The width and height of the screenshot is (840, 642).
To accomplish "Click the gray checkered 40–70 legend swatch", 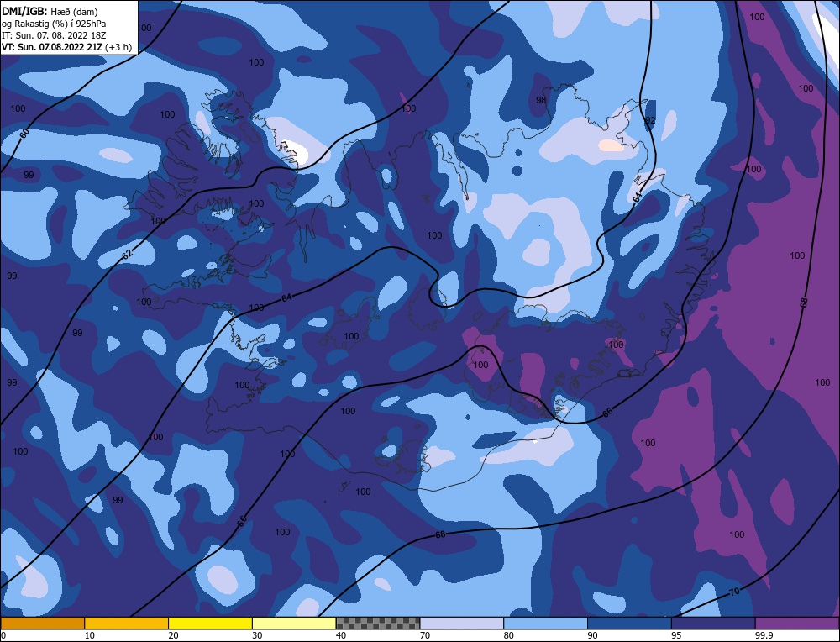I will coord(378,623).
